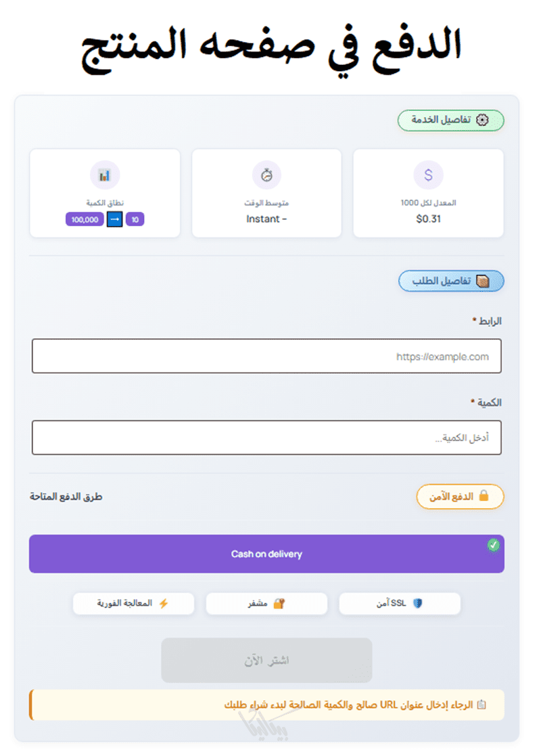Click the stopwatch average time icon

click(266, 175)
